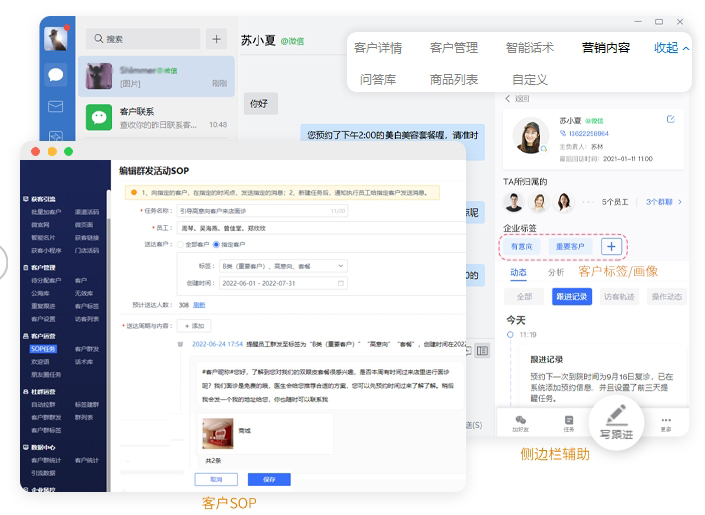
Task: Open the mail envelope sidebar icon
Action: click(x=56, y=107)
